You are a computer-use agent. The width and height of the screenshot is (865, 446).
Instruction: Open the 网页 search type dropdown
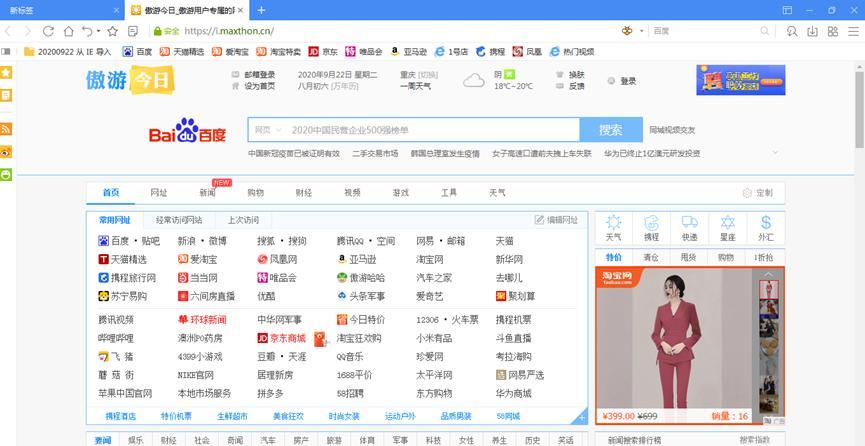(268, 130)
